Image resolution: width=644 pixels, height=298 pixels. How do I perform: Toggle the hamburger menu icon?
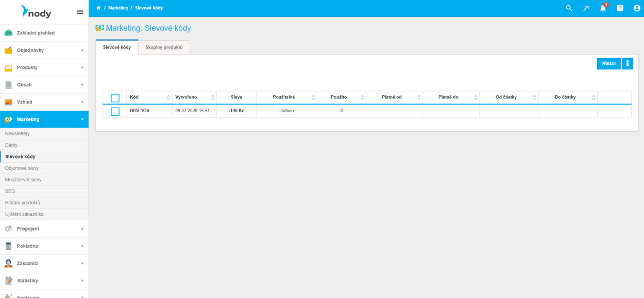pos(80,12)
